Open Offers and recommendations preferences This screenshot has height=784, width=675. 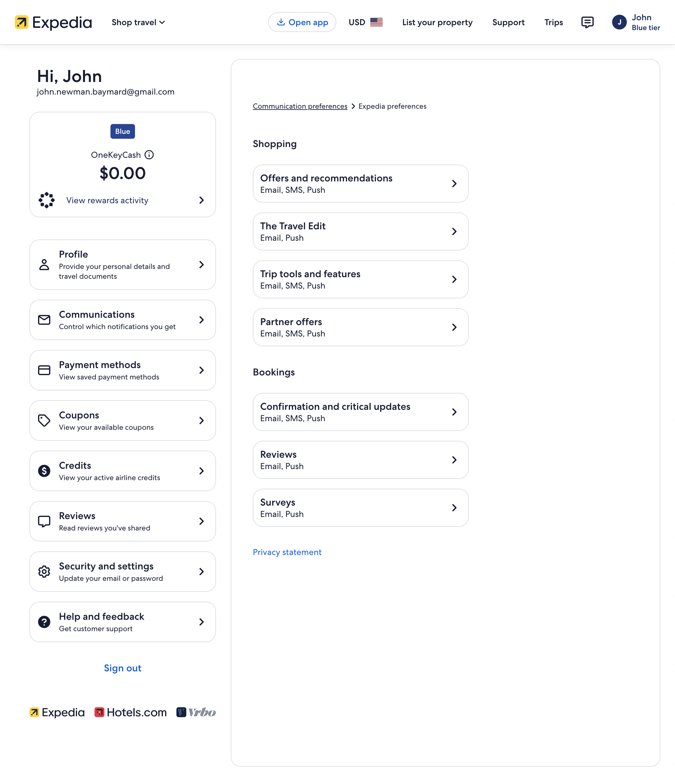[361, 184]
